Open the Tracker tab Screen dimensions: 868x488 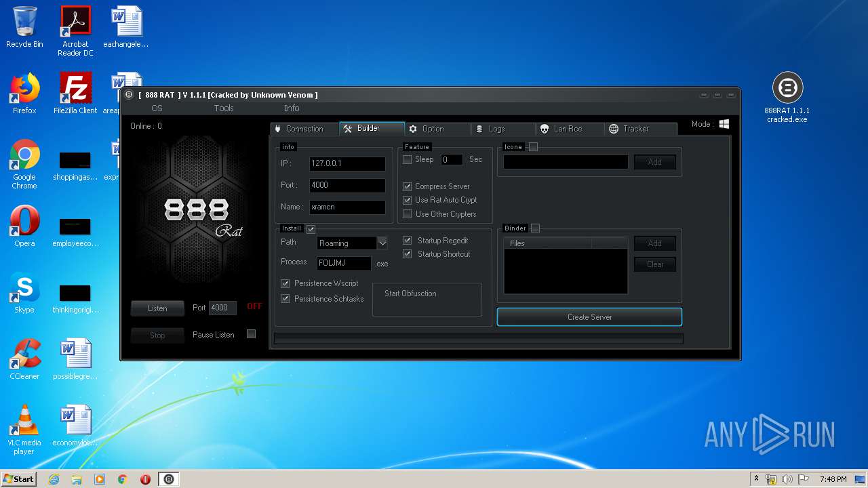[x=641, y=129]
